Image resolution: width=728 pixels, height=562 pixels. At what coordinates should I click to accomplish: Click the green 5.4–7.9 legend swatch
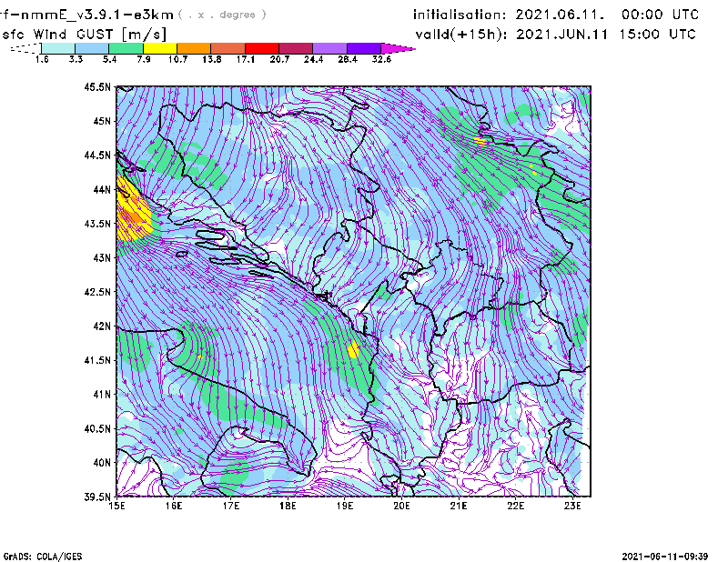coord(126,48)
